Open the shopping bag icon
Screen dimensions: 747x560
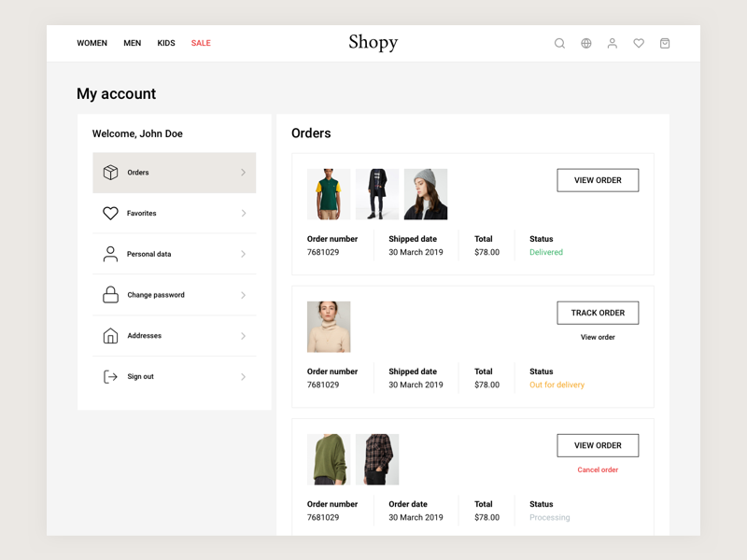pos(664,43)
